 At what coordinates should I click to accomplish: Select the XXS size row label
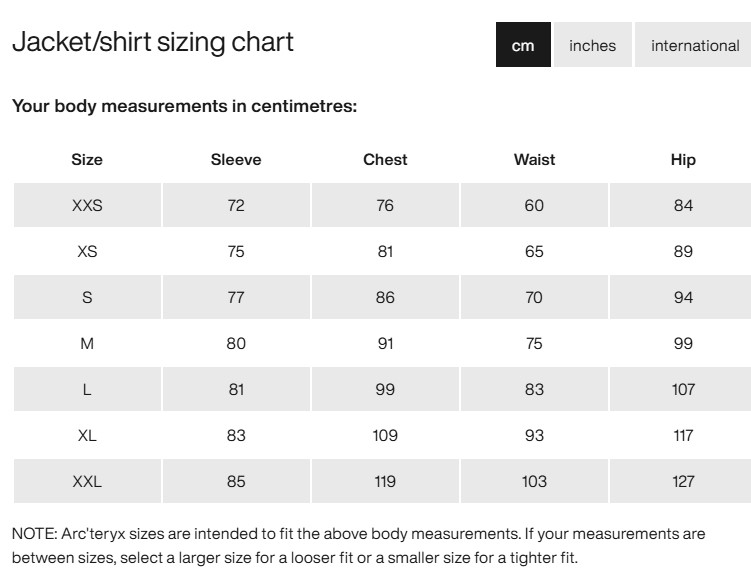87,206
